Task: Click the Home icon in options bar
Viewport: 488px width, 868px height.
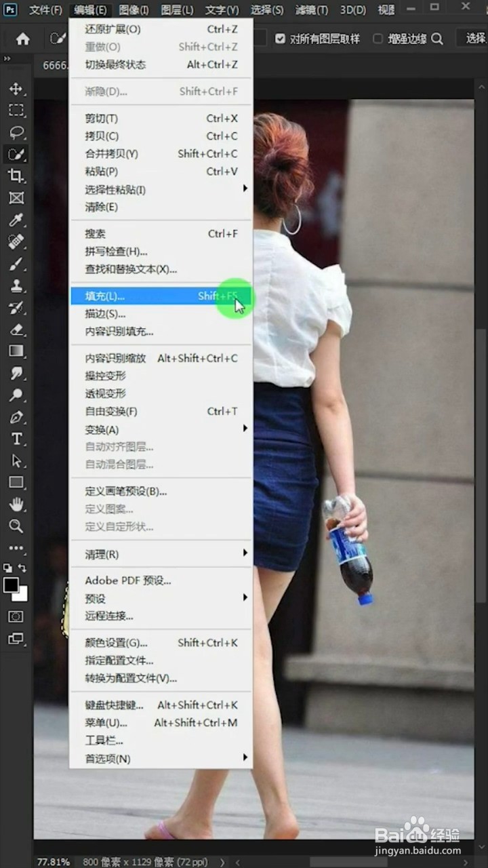Action: [x=23, y=39]
